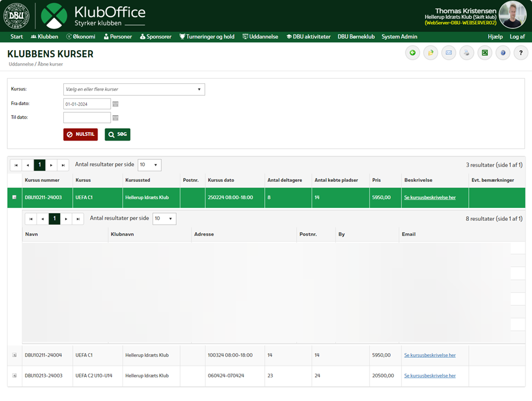This screenshot has width=532, height=401.
Task: Expand the DBU10211-24004 course row
Action: tap(14, 355)
